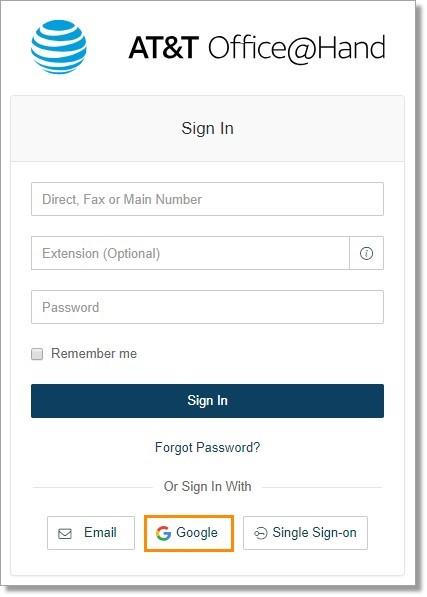The width and height of the screenshot is (427, 597).
Task: Focus the Direct, Fax or Main Number field
Action: click(207, 199)
